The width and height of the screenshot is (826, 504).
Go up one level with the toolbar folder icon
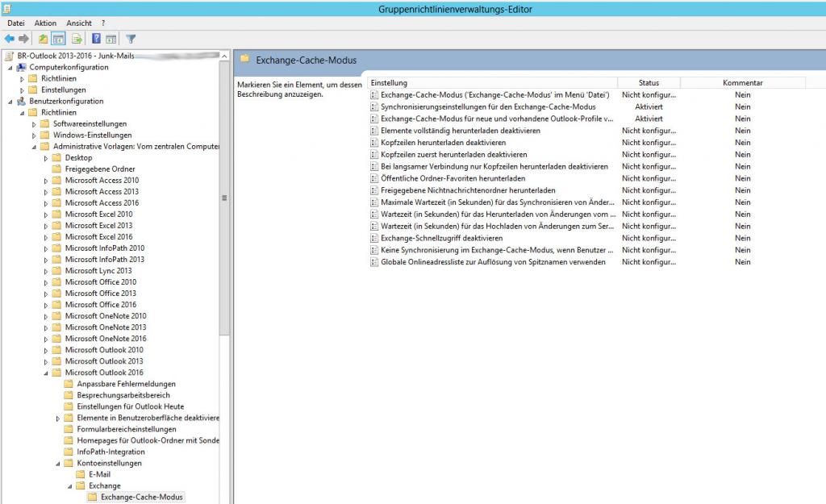(43, 39)
